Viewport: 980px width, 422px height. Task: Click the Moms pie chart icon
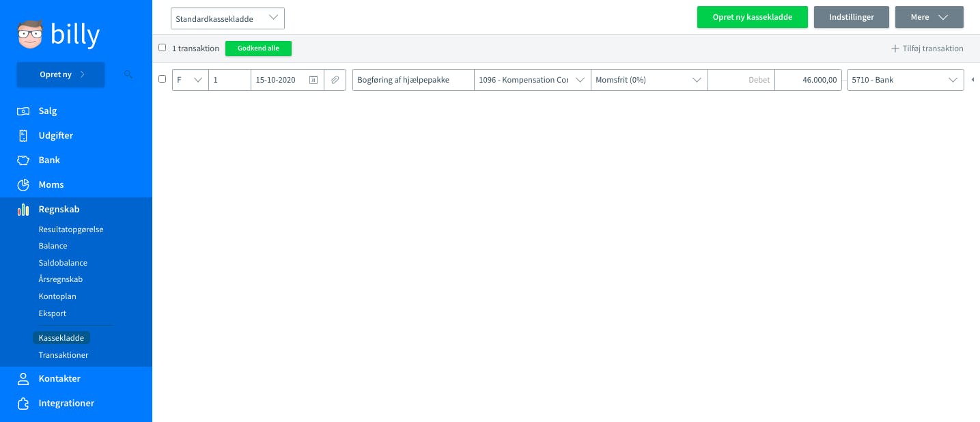tap(23, 184)
